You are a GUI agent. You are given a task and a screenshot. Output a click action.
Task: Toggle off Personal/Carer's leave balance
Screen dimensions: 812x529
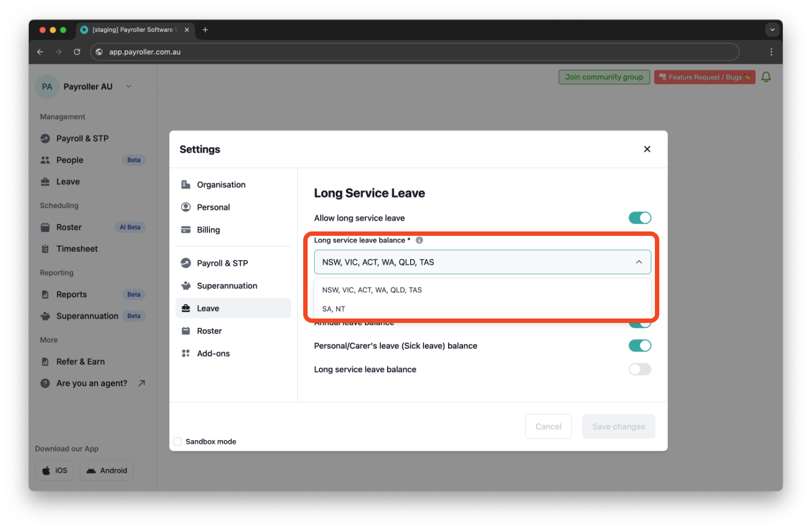639,346
